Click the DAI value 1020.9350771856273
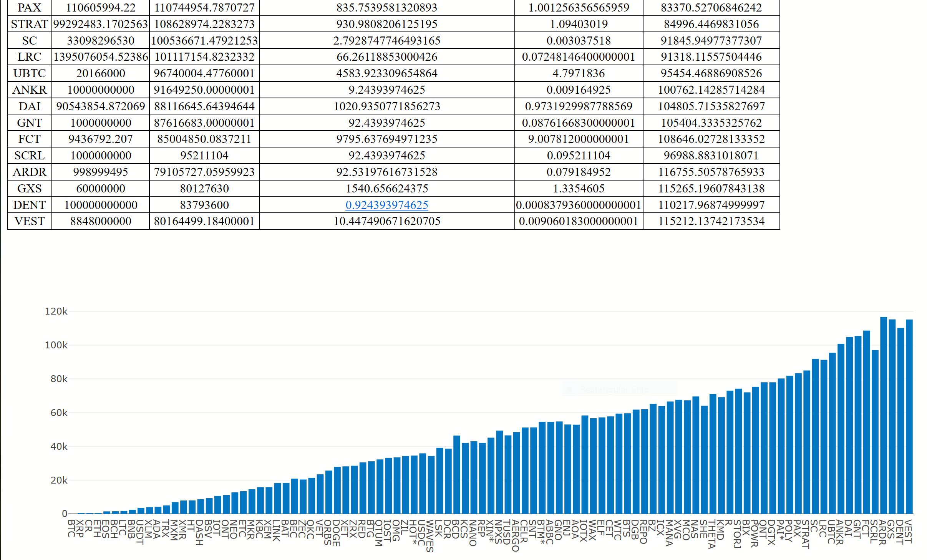This screenshot has height=560, width=927. [387, 106]
